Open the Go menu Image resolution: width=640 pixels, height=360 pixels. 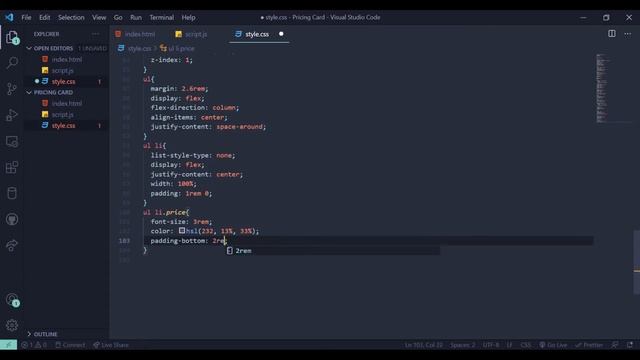click(118, 18)
